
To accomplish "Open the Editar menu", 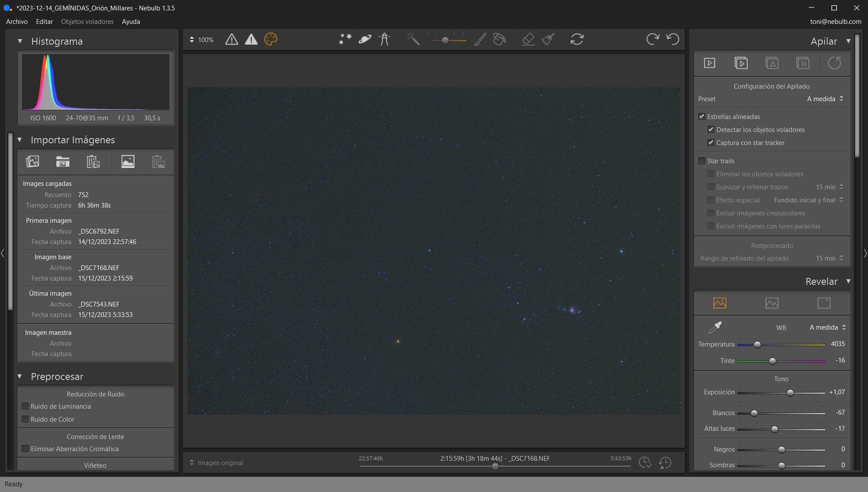I will [x=44, y=22].
